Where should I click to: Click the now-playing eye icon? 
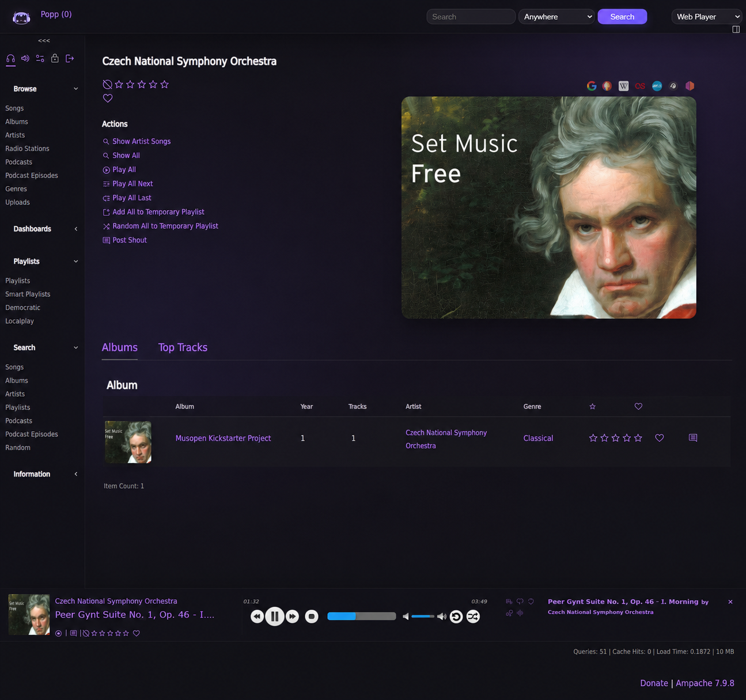pyautogui.click(x=58, y=633)
